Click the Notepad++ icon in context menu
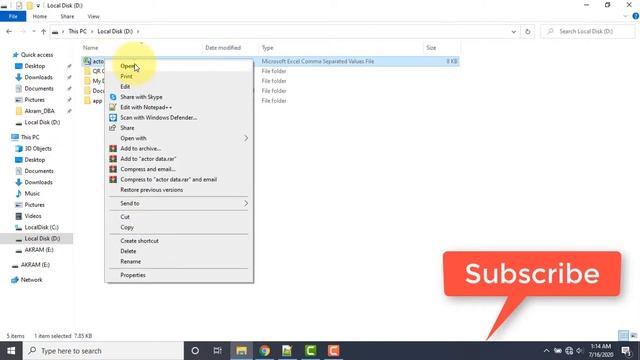The height and width of the screenshot is (360, 640). (113, 107)
